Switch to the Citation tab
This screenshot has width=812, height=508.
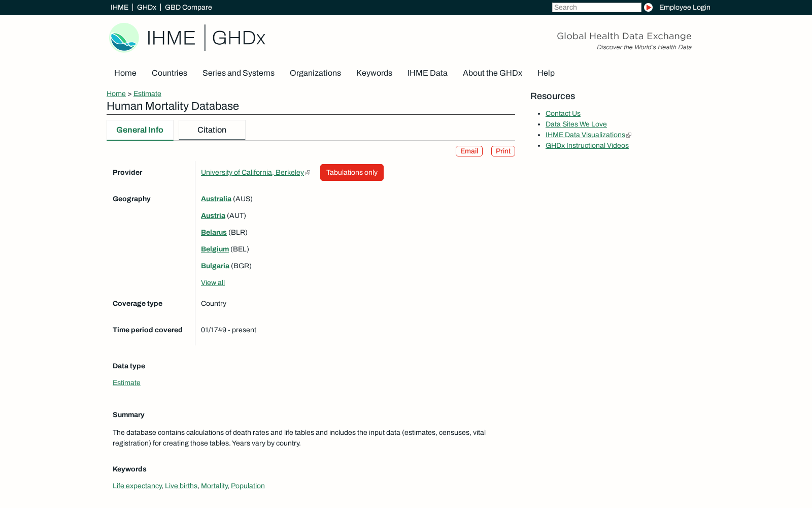(x=212, y=130)
